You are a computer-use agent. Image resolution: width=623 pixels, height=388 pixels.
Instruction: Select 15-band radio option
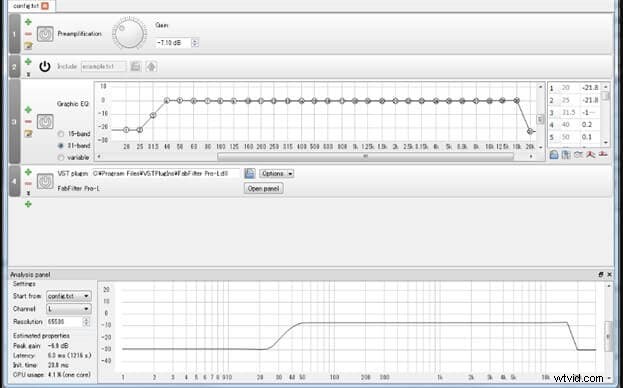tap(61, 134)
